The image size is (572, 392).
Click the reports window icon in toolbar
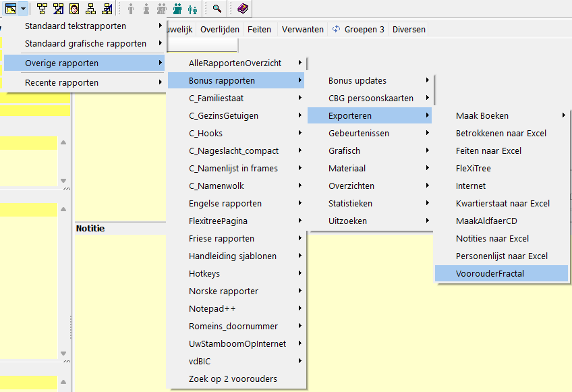point(11,8)
